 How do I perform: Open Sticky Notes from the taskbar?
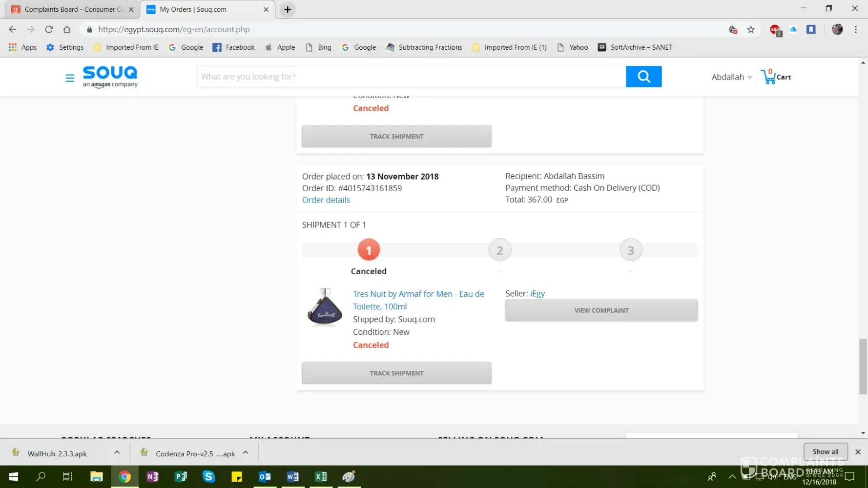pyautogui.click(x=237, y=477)
